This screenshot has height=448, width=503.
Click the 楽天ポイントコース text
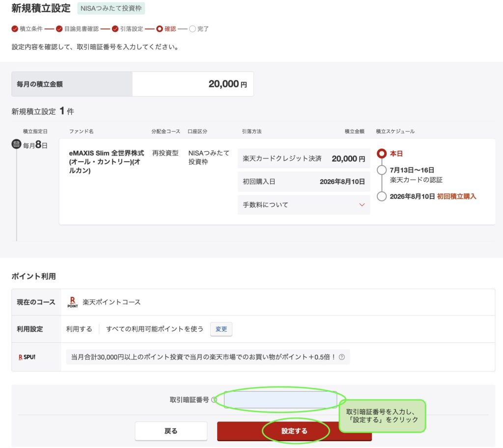(112, 302)
